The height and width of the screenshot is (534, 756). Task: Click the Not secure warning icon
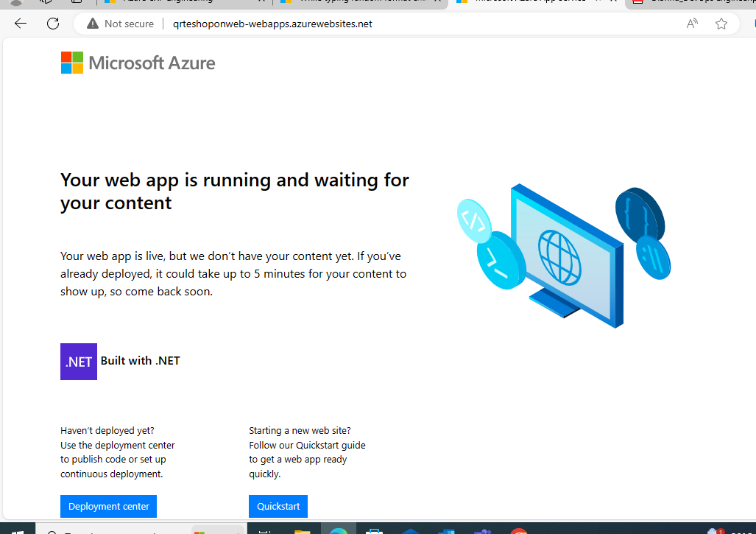pos(92,23)
